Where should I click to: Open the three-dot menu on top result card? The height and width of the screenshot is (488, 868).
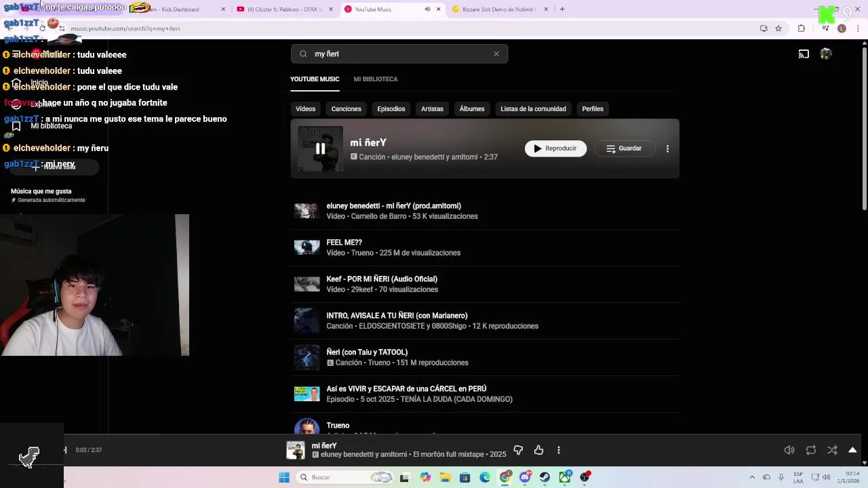tap(667, 148)
